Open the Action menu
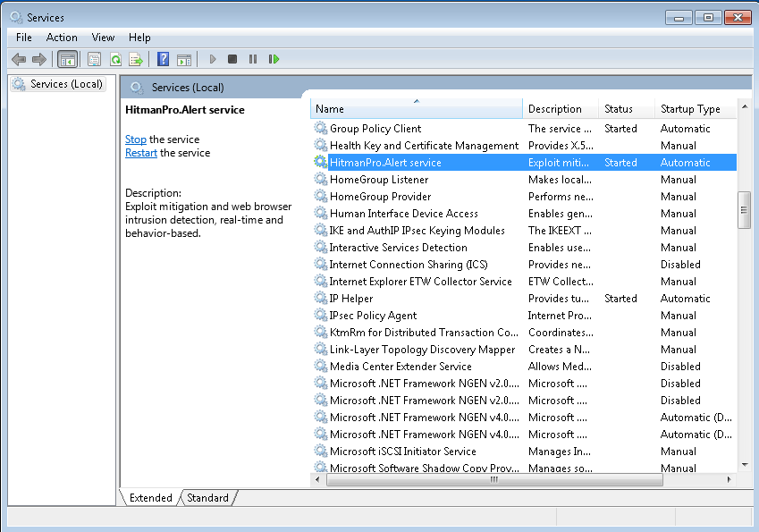 tap(62, 38)
